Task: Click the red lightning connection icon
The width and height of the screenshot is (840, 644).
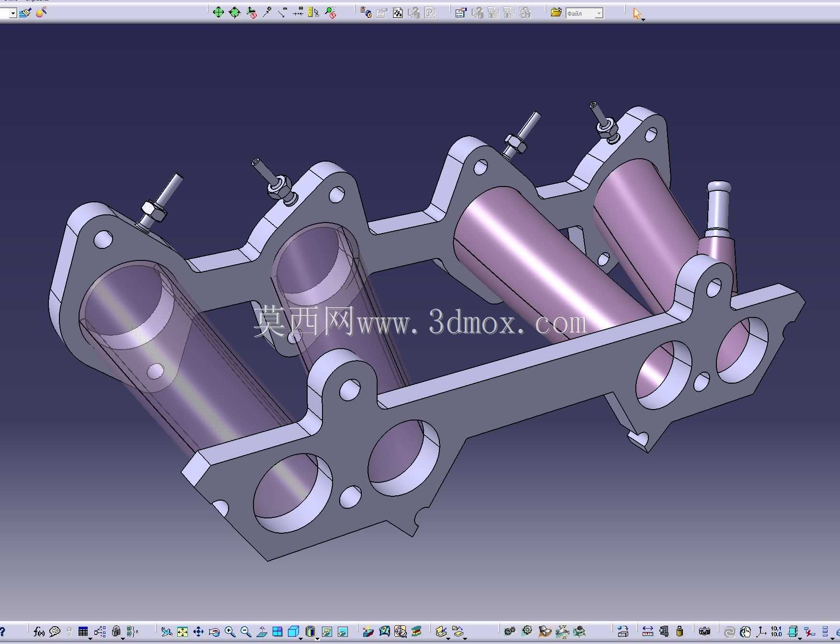Action: pos(809,632)
